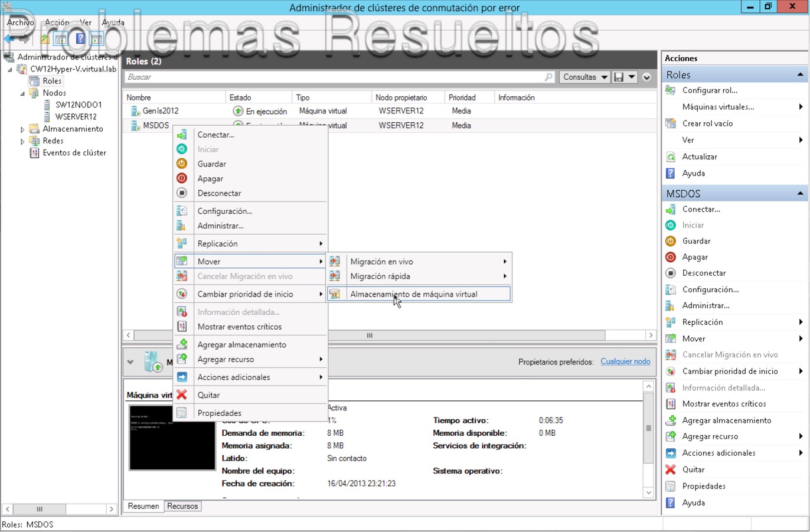This screenshot has height=532, width=810.
Task: Choose Acciones adicionales in context menu
Action: [250, 377]
